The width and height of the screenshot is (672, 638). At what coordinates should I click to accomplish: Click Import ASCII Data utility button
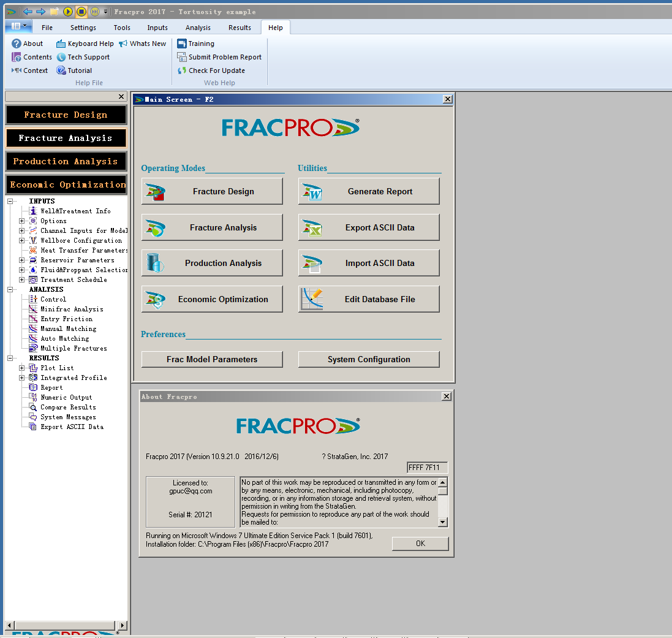click(369, 263)
